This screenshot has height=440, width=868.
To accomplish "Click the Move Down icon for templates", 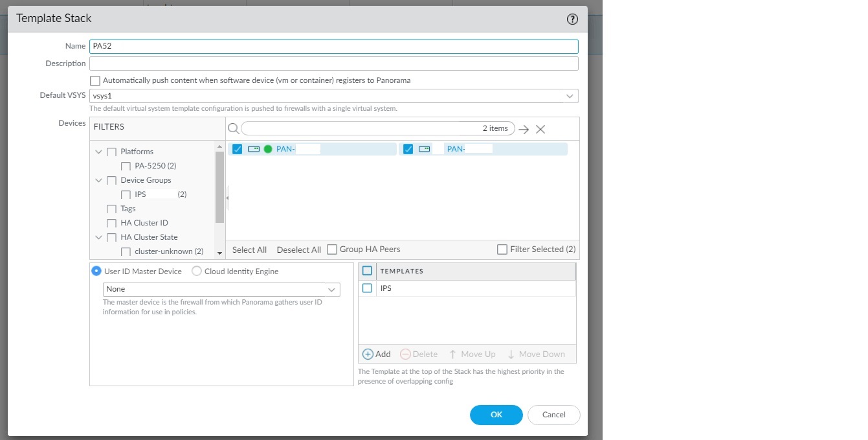I will 536,354.
